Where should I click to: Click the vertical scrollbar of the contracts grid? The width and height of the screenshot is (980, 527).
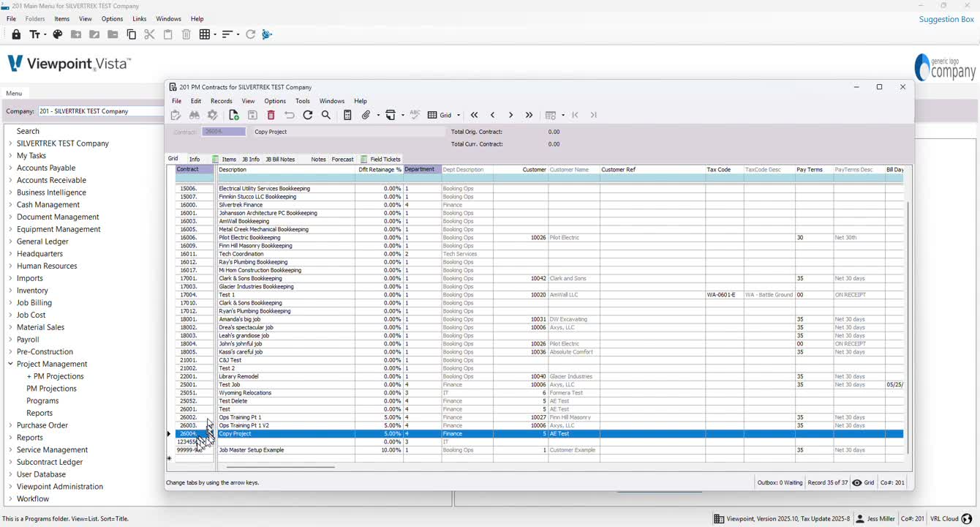click(908, 327)
